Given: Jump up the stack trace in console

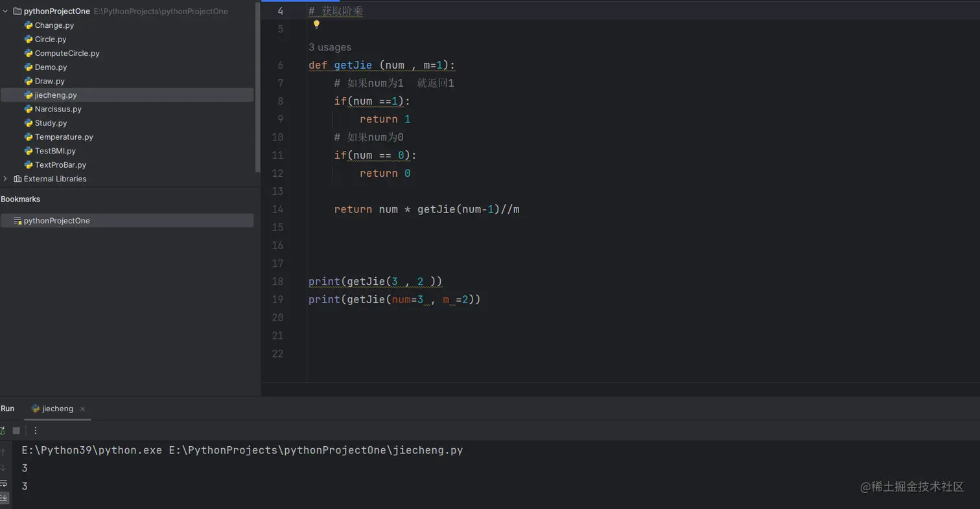Looking at the screenshot, I should pos(3,452).
